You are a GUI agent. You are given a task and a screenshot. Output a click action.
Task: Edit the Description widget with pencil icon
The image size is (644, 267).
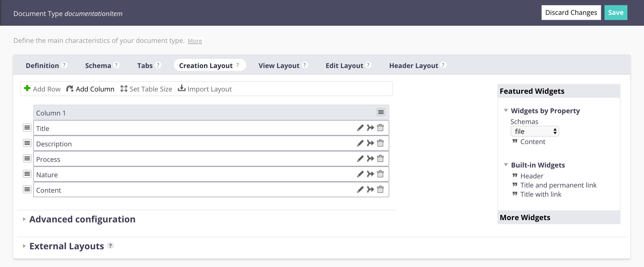tap(360, 143)
